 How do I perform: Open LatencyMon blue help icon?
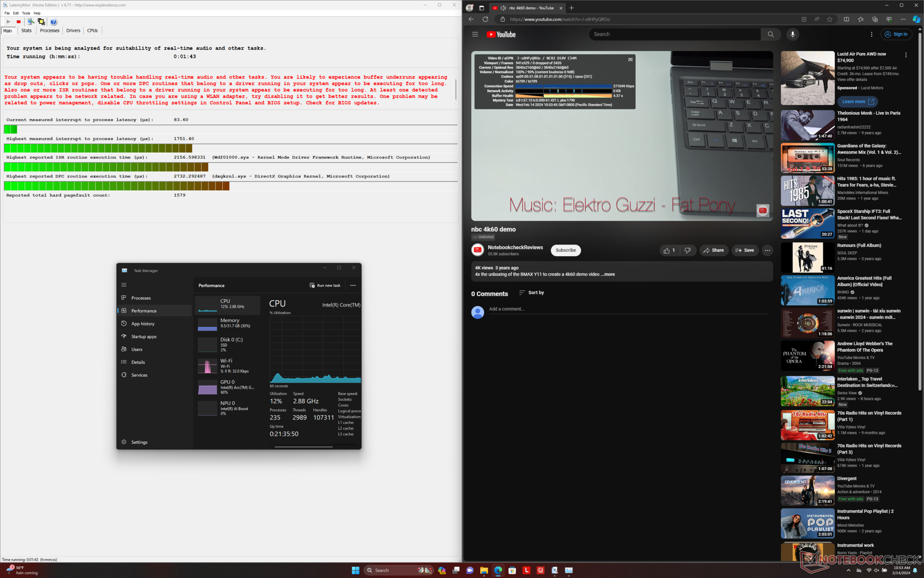tap(53, 22)
